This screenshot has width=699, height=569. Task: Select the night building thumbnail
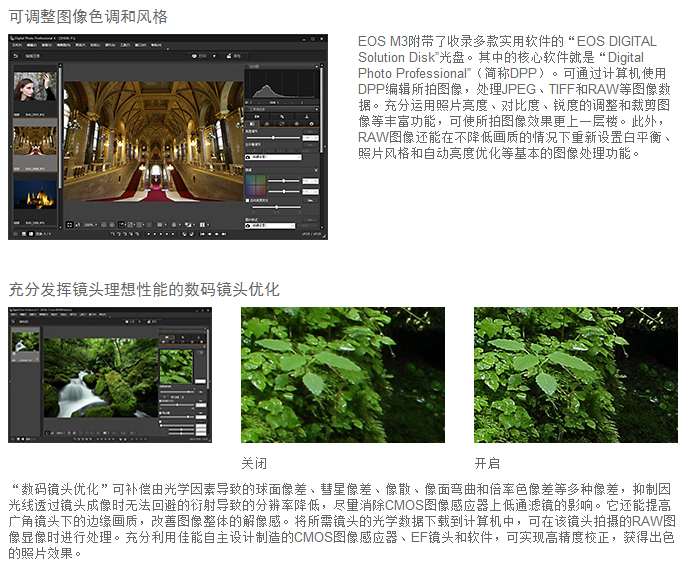(35, 195)
